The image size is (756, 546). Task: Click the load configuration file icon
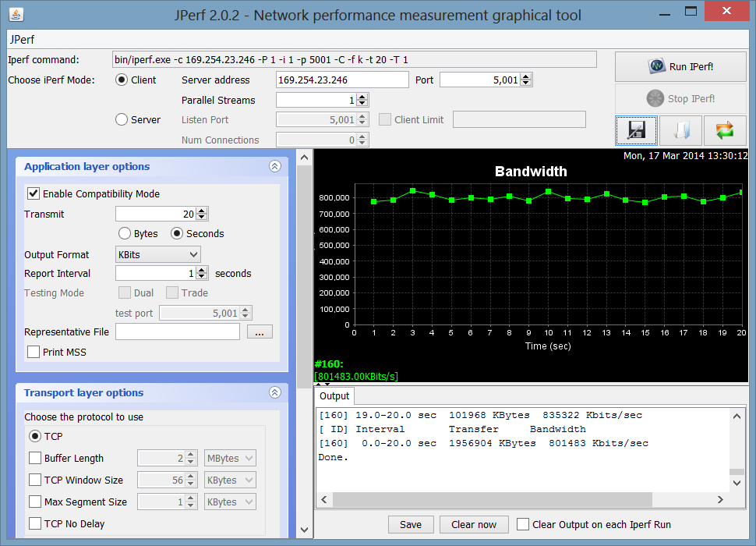coord(680,130)
